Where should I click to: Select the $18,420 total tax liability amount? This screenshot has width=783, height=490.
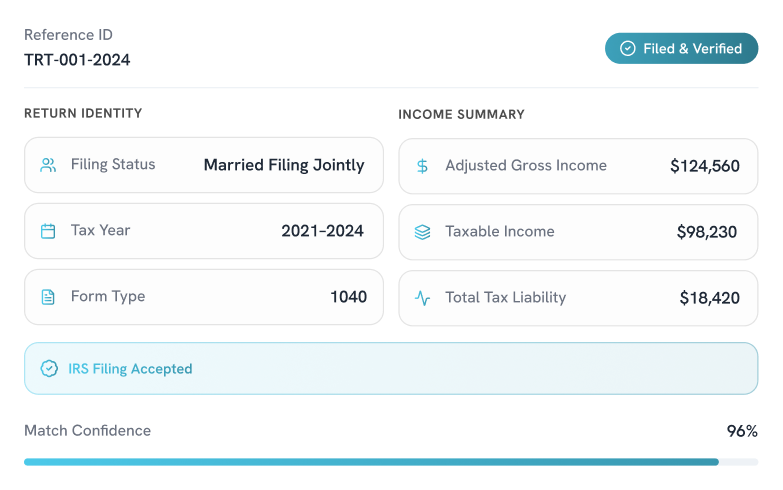click(709, 298)
